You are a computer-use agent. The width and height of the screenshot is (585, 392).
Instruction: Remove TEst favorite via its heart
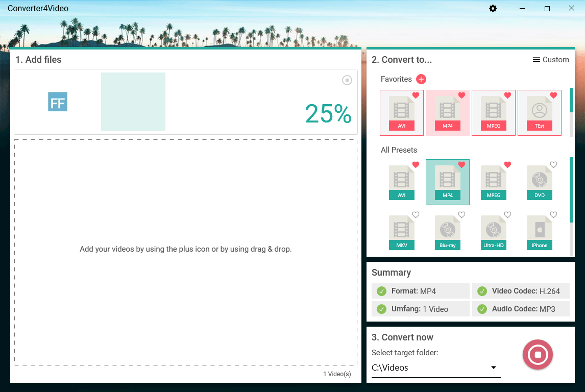[x=554, y=95]
